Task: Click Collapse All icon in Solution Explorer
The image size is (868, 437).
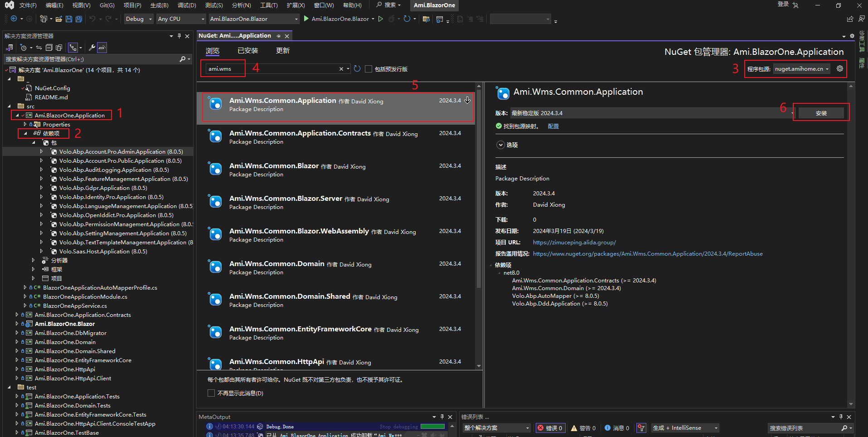Action: [x=49, y=48]
